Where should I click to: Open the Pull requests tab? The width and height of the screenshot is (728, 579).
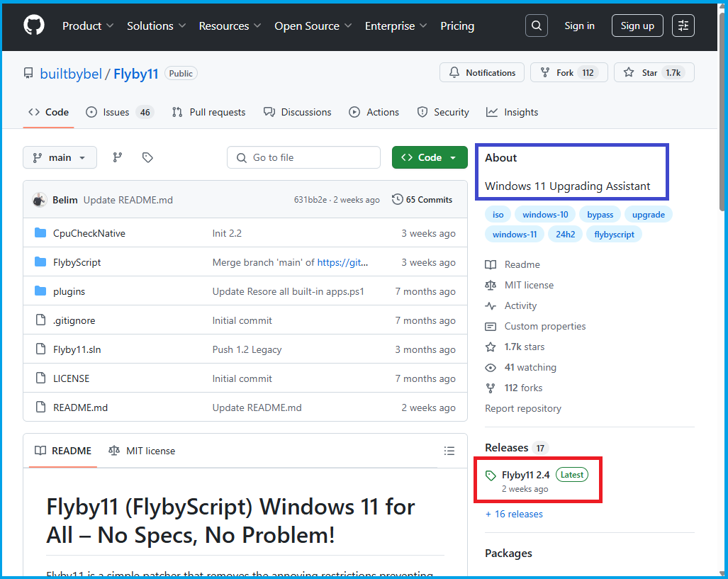(208, 113)
